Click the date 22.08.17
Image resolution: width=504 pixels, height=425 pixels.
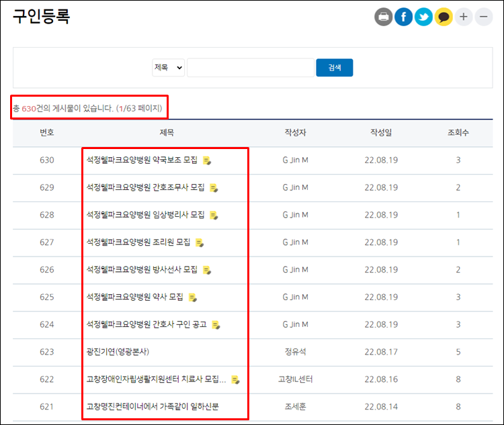tap(381, 352)
